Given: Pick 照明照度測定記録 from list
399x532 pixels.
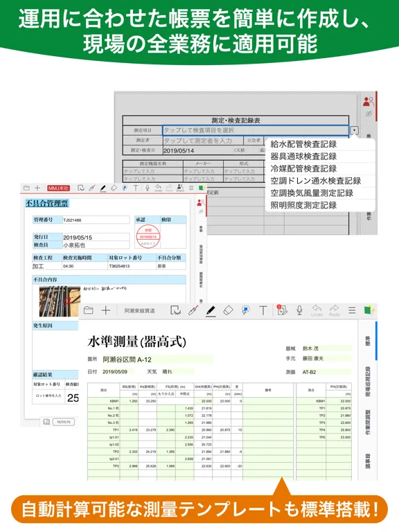Looking at the screenshot, I should pyautogui.click(x=303, y=205).
